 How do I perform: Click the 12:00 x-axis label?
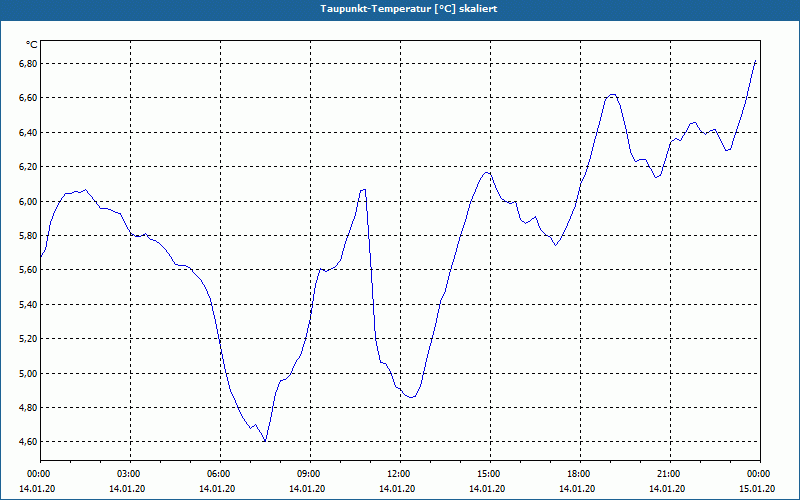[399, 474]
